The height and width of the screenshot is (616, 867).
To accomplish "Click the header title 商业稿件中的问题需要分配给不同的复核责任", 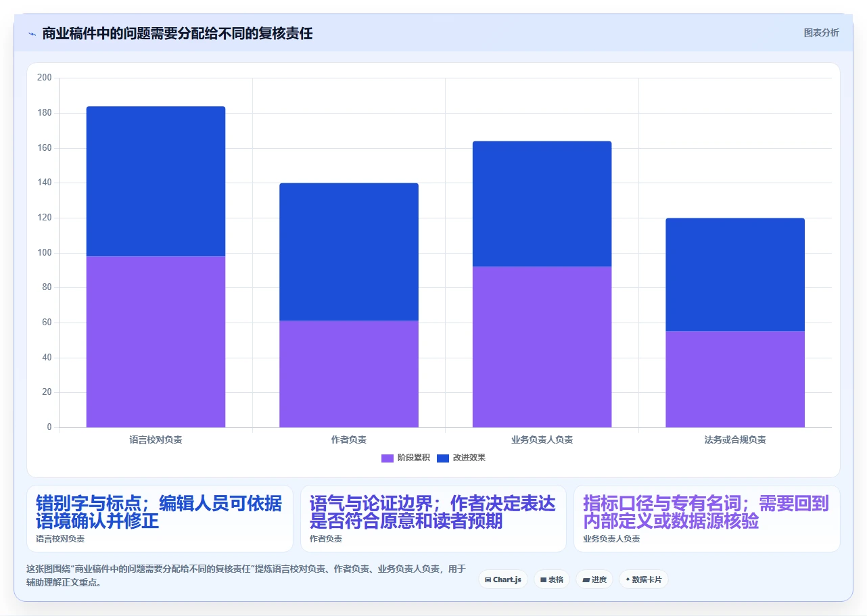I will click(x=177, y=33).
